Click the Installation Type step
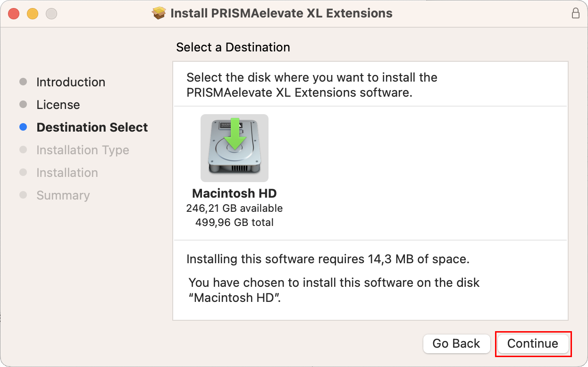Image resolution: width=588 pixels, height=367 pixels. [83, 150]
